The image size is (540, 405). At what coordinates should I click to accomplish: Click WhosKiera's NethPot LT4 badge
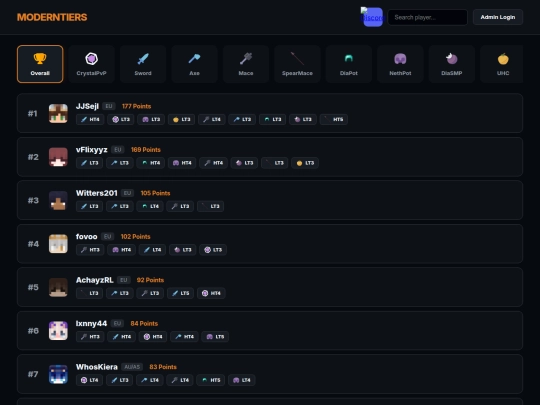pyautogui.click(x=242, y=380)
